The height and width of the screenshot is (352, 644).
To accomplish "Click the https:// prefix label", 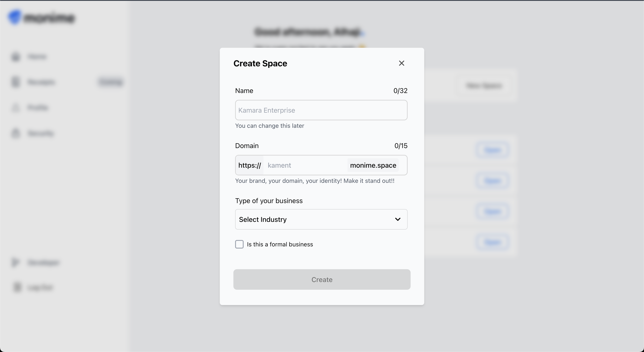I will pos(250,165).
